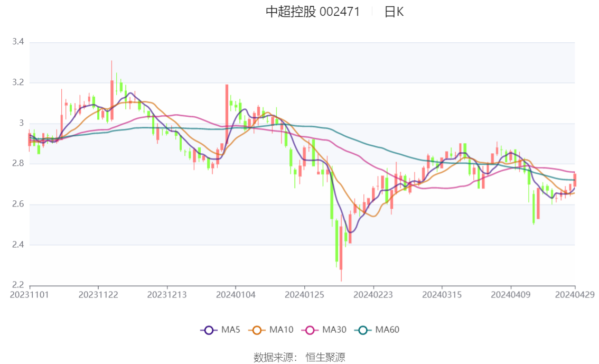Select the 20240223 date axis label
599x364 pixels.
[x=373, y=295]
